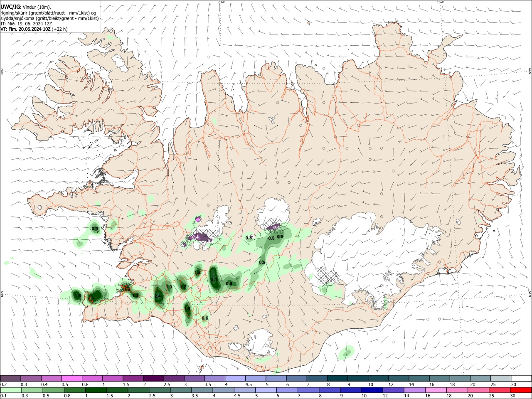Screen dimensions: 532x399
Task: Click the 0.8 precipitation value below Hofsjökull glacier
Action: coord(271,238)
